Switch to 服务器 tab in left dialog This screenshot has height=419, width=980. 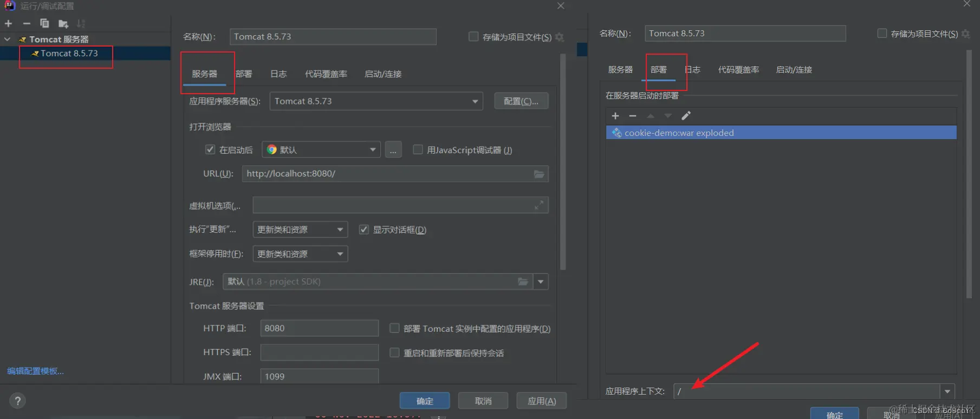[204, 74]
